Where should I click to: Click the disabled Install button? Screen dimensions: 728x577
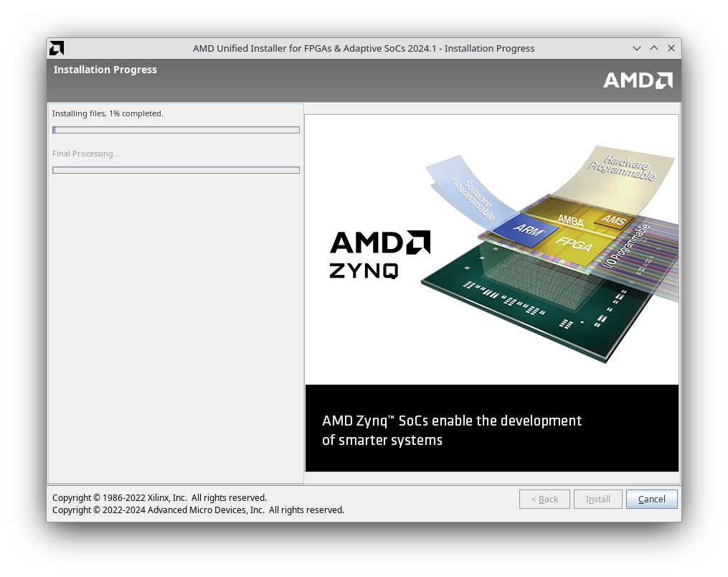coord(597,499)
